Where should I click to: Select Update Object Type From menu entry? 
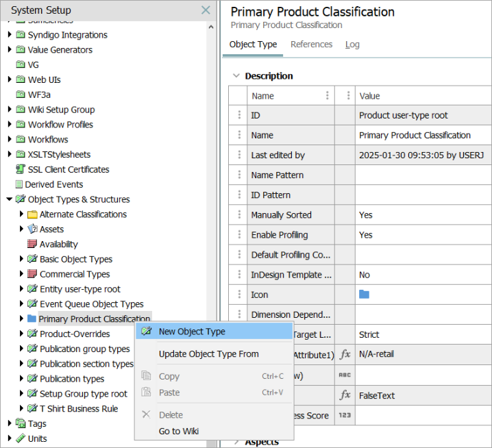[208, 354]
